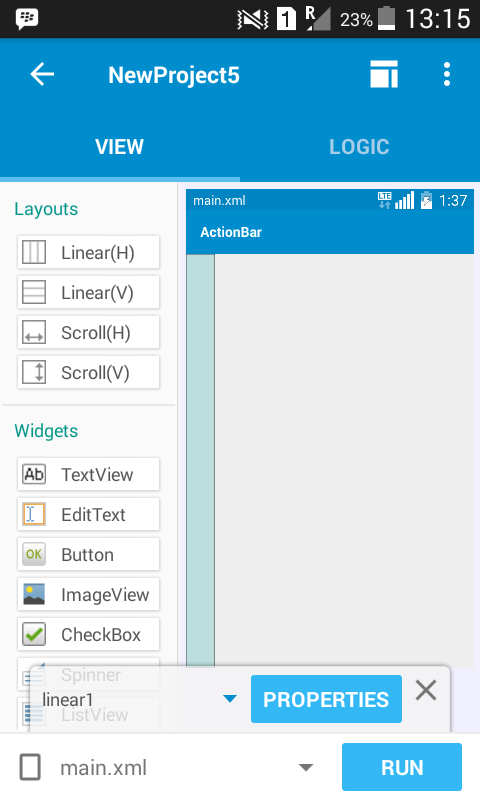Go back using the arrow icon
This screenshot has height=800, width=480.
(42, 74)
